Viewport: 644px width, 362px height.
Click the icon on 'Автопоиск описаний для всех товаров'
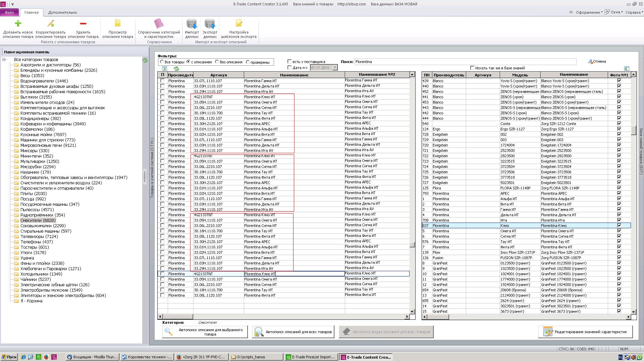259,332
